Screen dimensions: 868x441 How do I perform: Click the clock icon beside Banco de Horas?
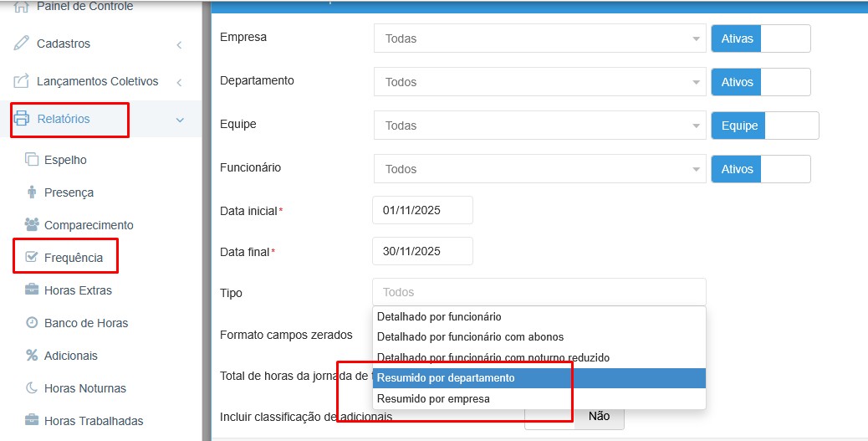click(x=32, y=323)
